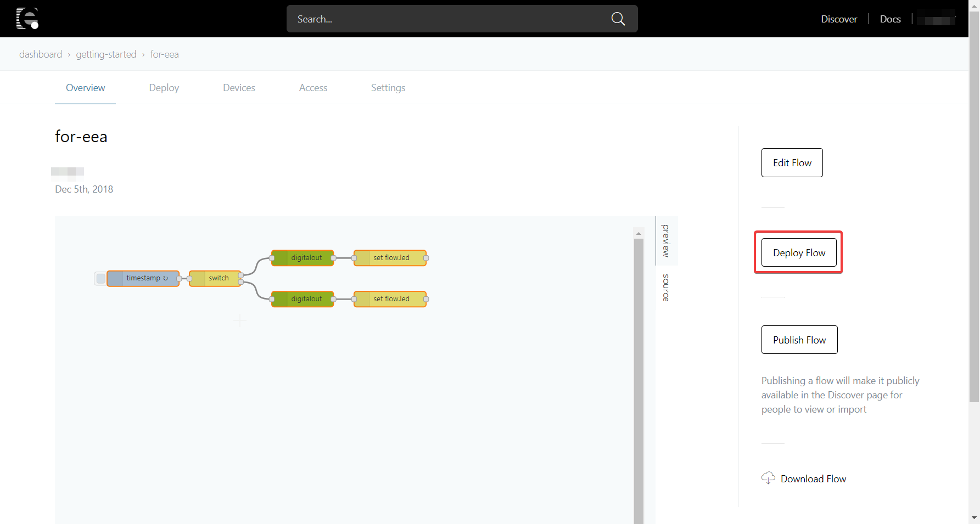Click the search magnifying glass icon

(x=617, y=18)
